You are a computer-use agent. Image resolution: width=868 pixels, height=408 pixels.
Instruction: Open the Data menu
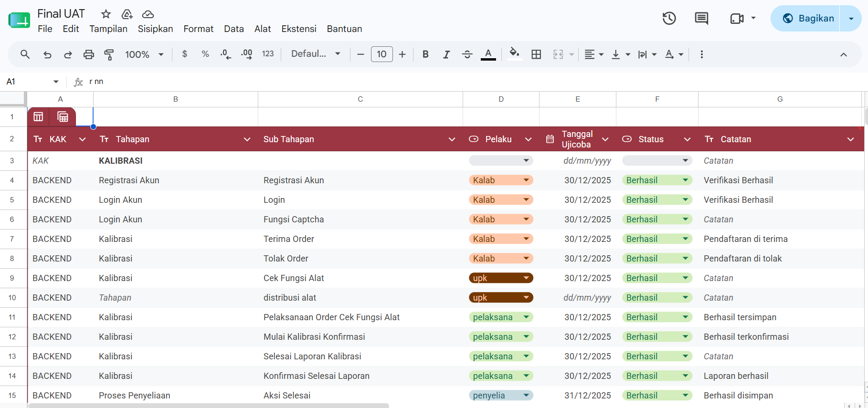click(234, 29)
